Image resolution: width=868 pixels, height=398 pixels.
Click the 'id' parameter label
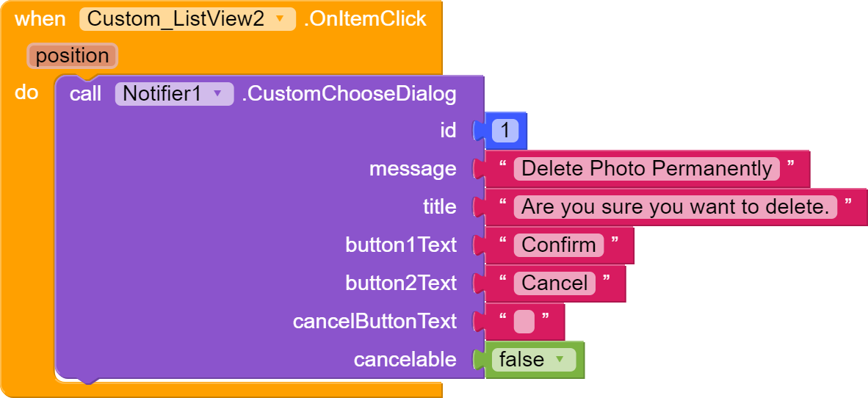pyautogui.click(x=448, y=131)
